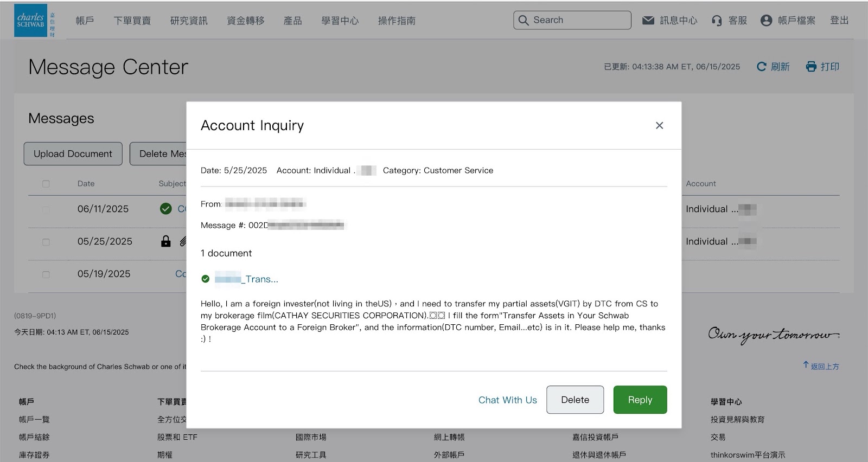Open the 研究資訊 menu
This screenshot has height=462, width=868.
tap(189, 21)
